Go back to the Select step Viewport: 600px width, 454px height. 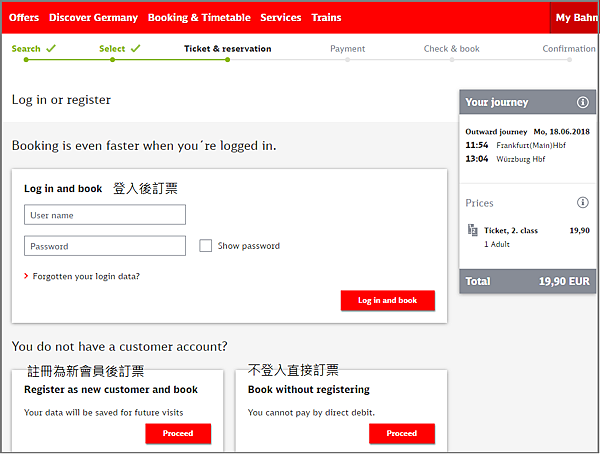tap(112, 49)
